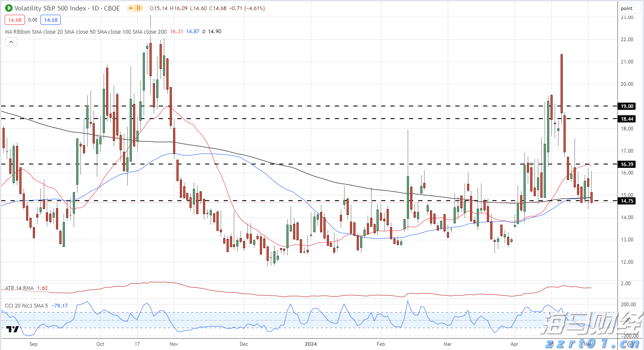The height and width of the screenshot is (350, 644).
Task: Click the Dec label on time axis
Action: click(x=244, y=344)
